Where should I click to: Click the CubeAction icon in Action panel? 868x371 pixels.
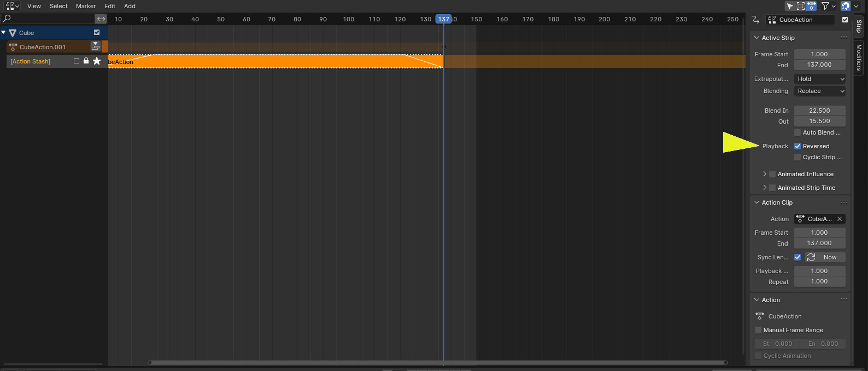(759, 316)
